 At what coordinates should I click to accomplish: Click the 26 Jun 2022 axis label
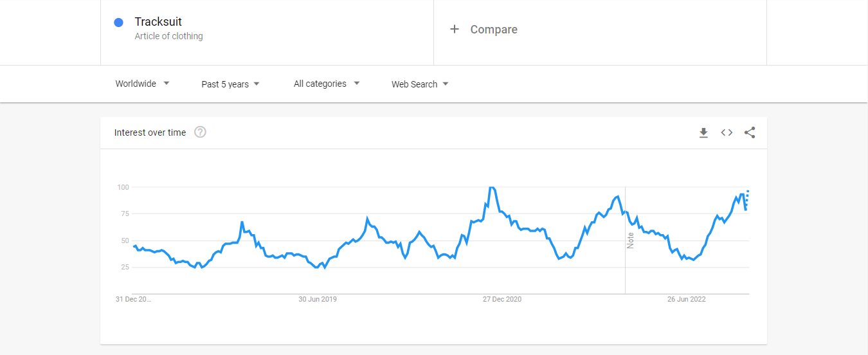(x=686, y=299)
